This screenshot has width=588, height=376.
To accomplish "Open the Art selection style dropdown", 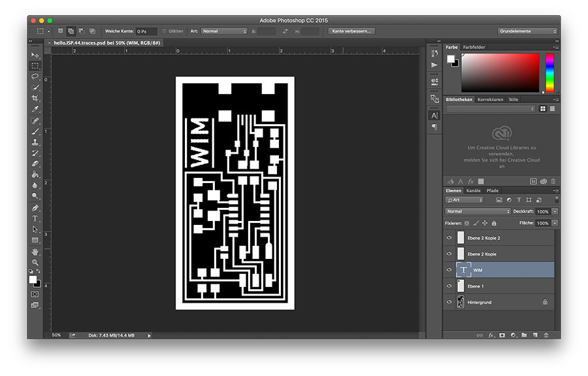I will click(x=224, y=31).
